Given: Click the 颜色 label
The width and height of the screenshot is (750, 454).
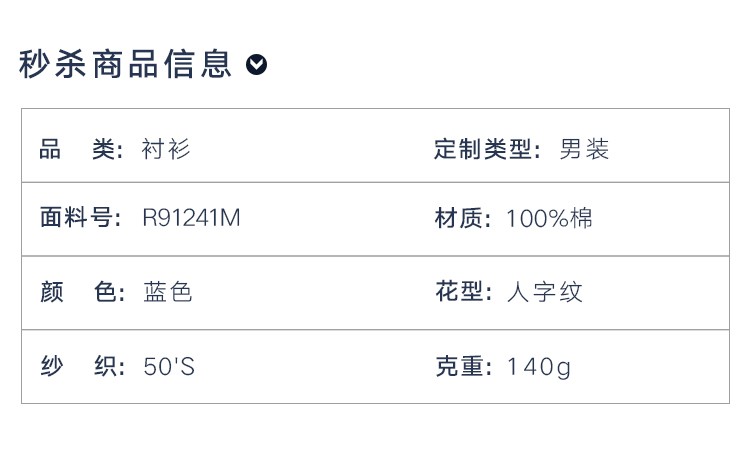Looking at the screenshot, I should (83, 292).
